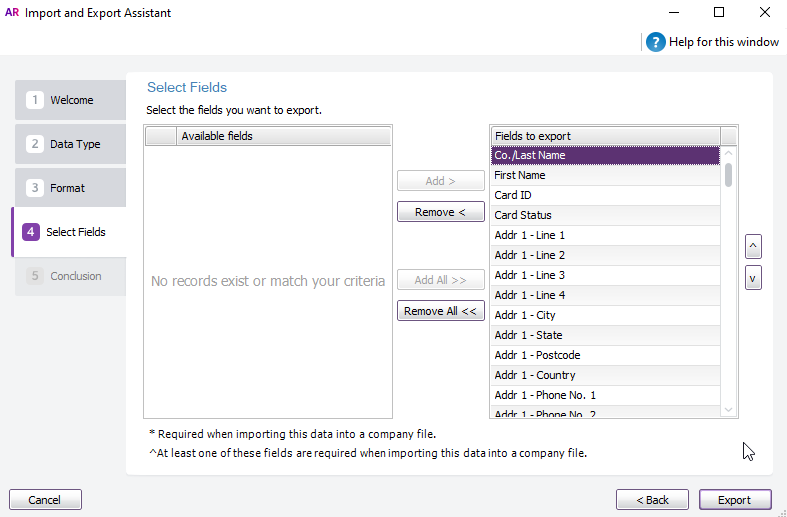787x517 pixels.
Task: Cancel the export assistant
Action: click(45, 500)
